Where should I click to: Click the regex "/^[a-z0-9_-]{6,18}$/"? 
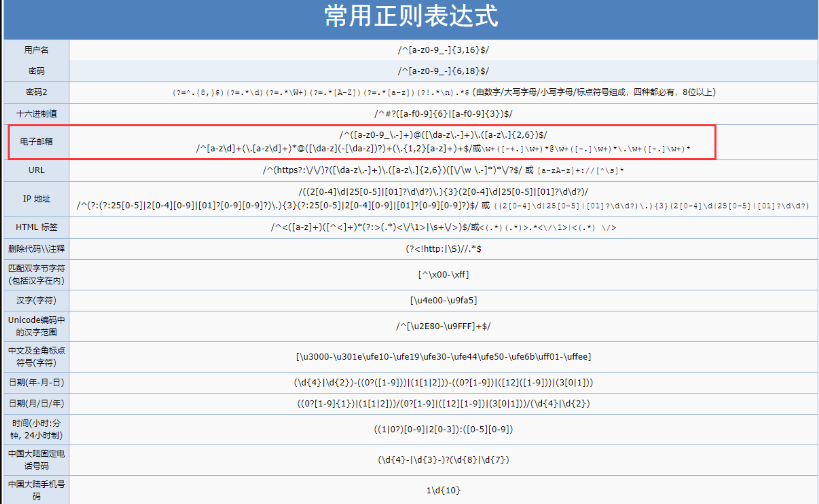443,71
